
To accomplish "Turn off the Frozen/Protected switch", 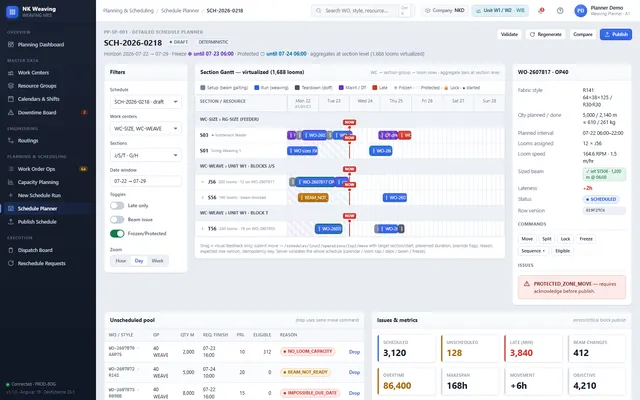I will tap(117, 233).
